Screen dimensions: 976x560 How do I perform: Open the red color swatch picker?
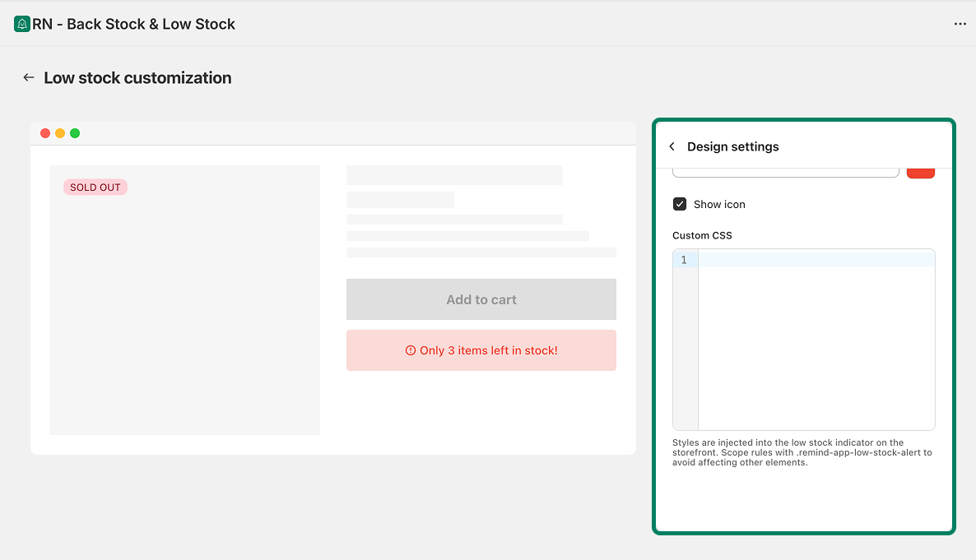920,172
